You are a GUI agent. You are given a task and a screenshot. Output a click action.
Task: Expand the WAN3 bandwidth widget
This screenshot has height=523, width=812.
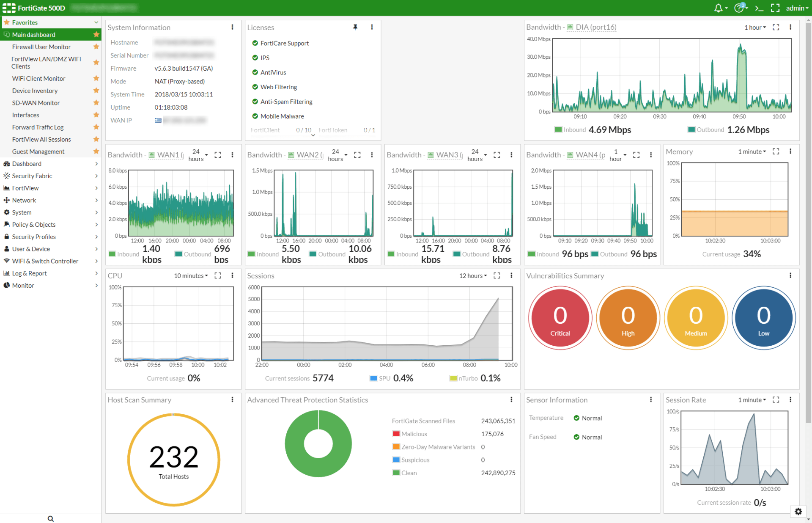[x=497, y=155]
